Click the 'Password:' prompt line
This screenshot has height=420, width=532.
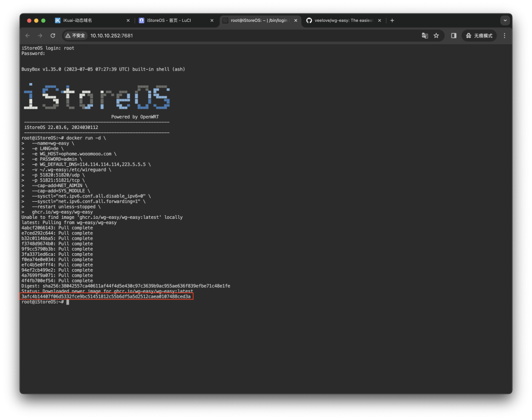pyautogui.click(x=33, y=54)
